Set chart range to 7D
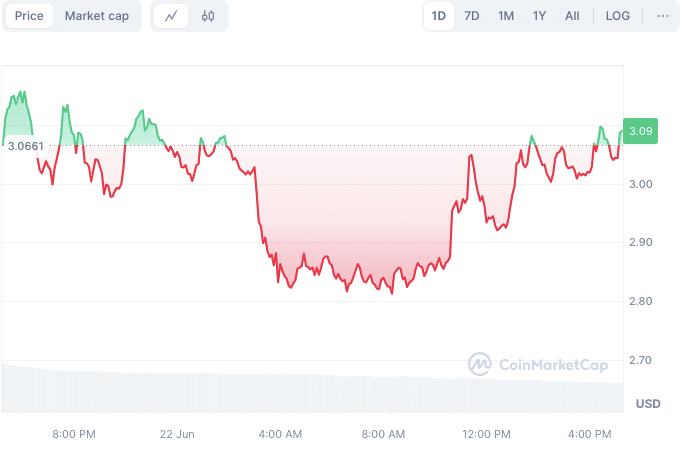Viewport: 684px width, 450px height. pyautogui.click(x=472, y=16)
